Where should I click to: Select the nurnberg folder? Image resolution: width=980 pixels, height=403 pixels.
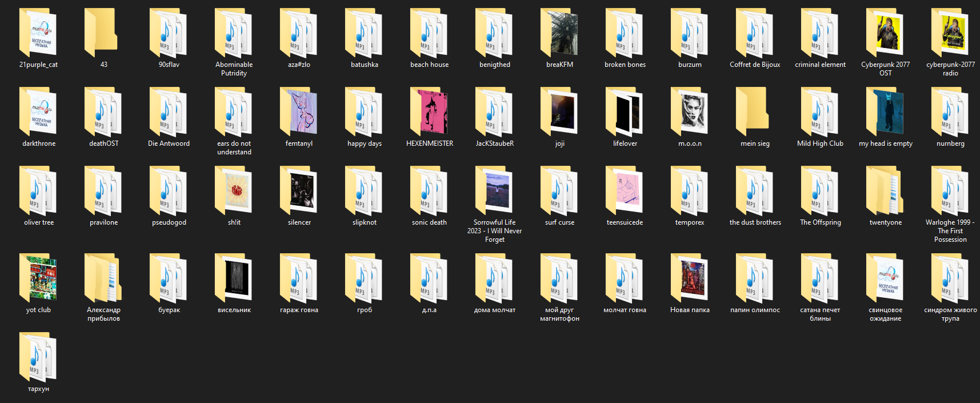point(950,111)
